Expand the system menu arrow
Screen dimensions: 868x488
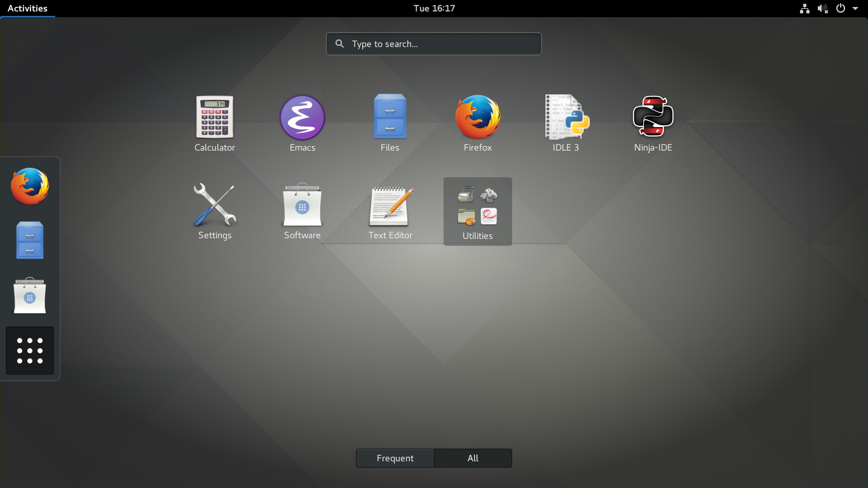pos(855,9)
